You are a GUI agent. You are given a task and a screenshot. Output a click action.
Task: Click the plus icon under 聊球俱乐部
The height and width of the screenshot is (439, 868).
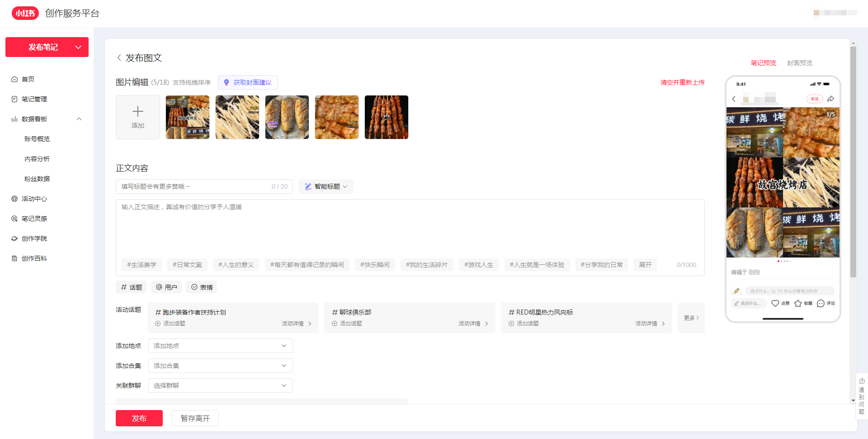click(335, 324)
